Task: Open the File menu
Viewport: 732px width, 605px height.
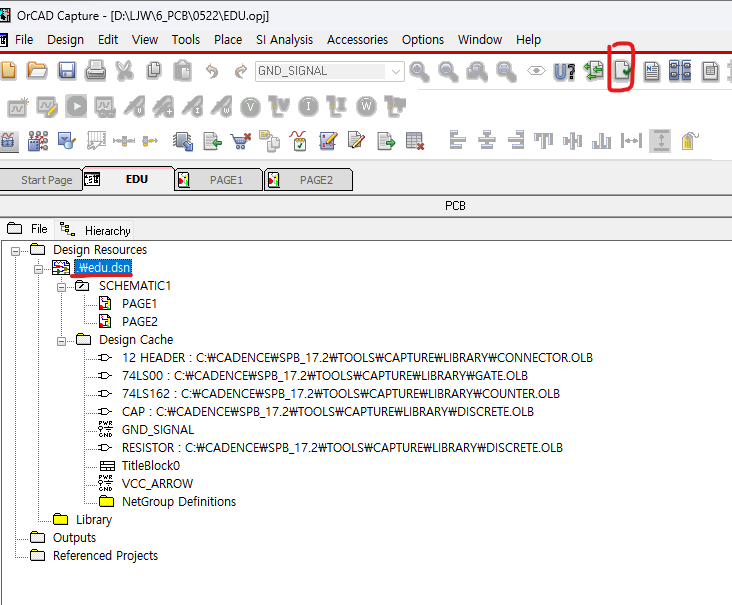Action: coord(24,40)
